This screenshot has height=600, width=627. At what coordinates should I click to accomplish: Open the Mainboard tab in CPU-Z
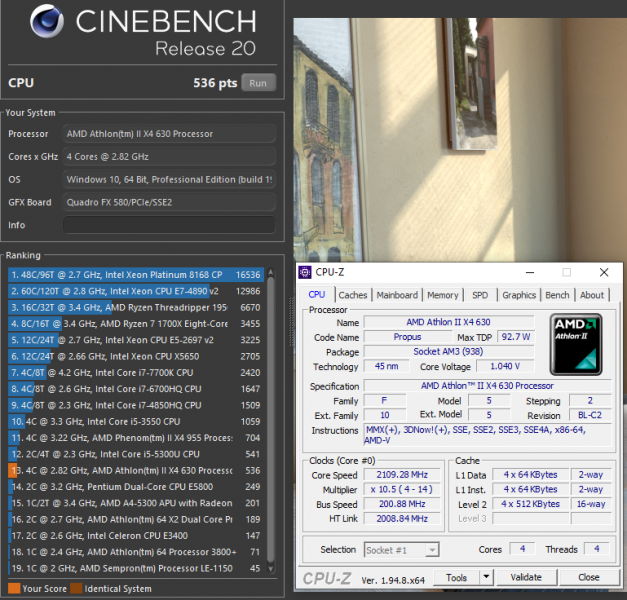397,295
